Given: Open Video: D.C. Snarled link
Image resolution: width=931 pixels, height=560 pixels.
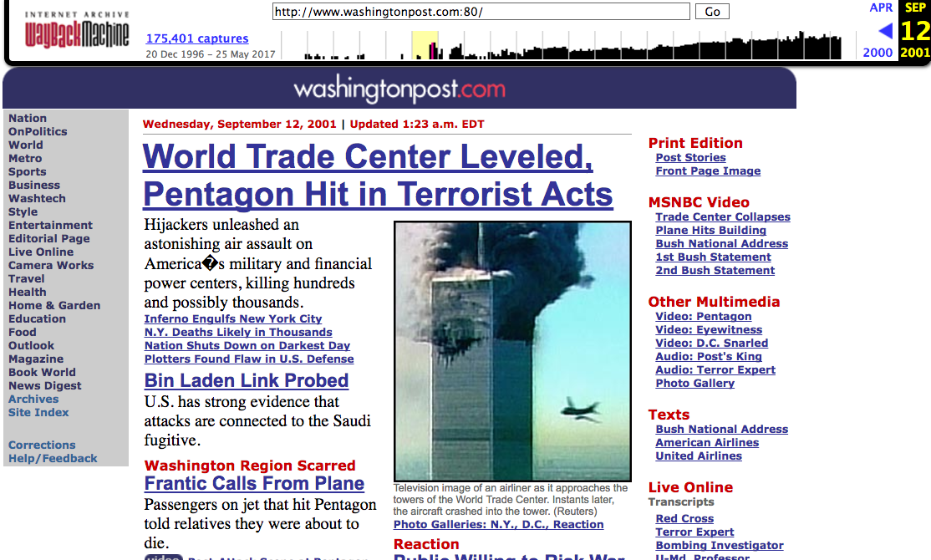Looking at the screenshot, I should click(711, 344).
